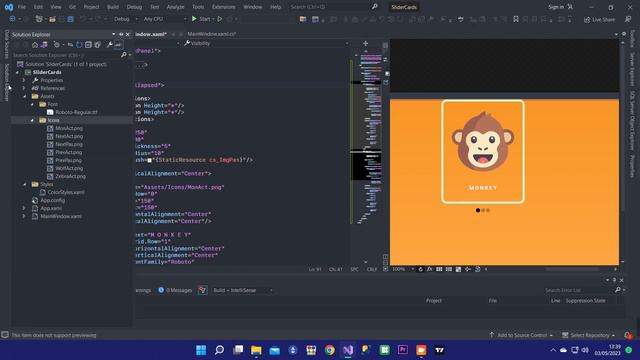Click Collapse All in Solution Explorer toolbar
Image resolution: width=640 pixels, height=360 pixels.
88,45
